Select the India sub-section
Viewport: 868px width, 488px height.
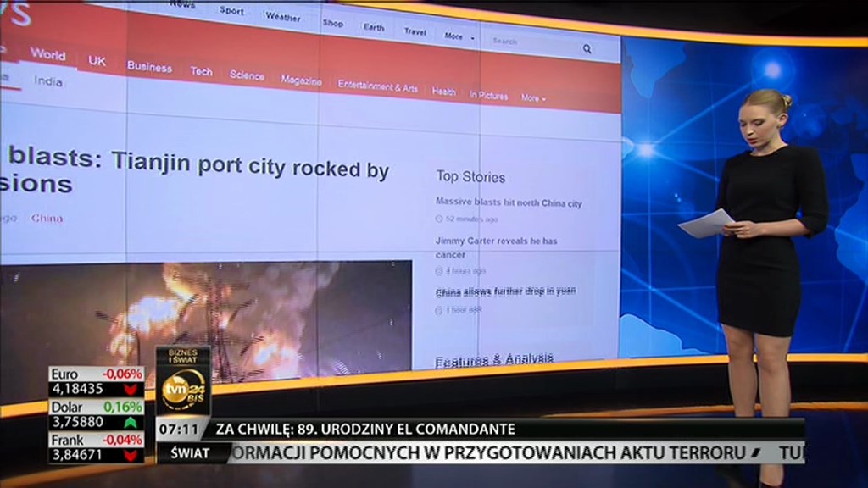click(48, 81)
